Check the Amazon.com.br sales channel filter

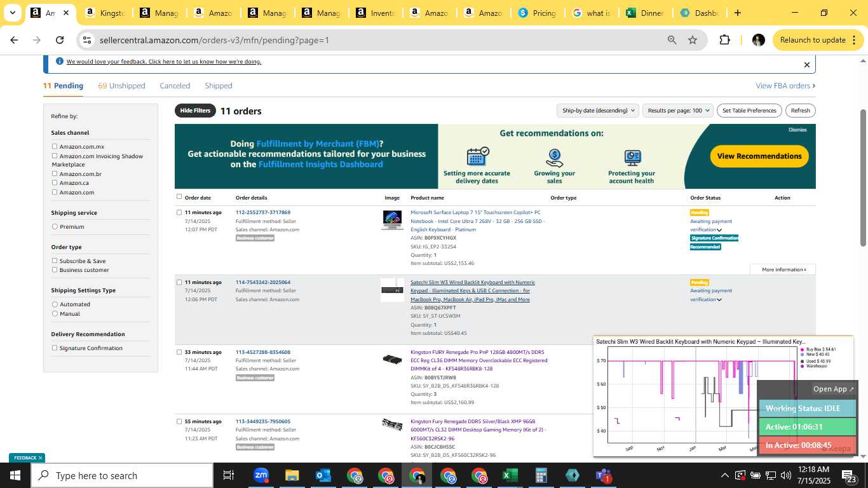pyautogui.click(x=55, y=173)
